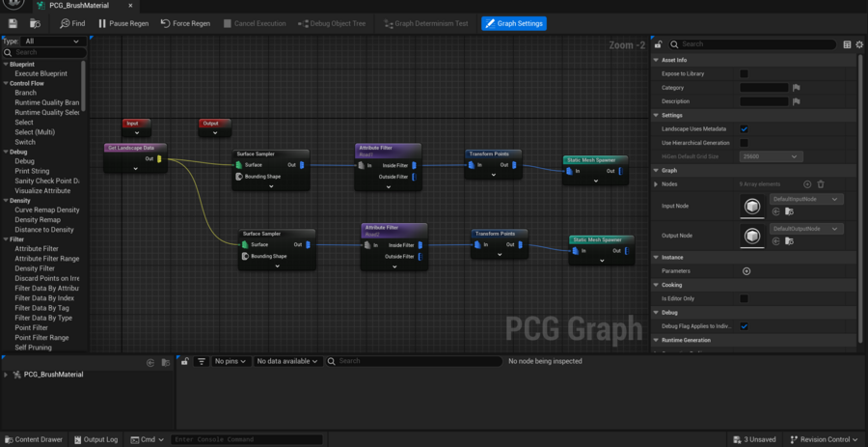Expand the PCG_BrushMaterial tree item

6,375
